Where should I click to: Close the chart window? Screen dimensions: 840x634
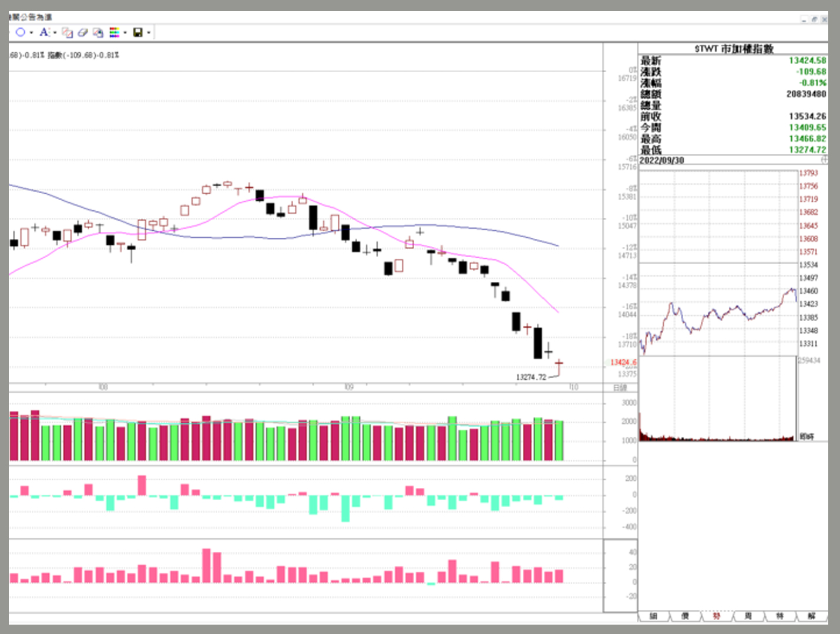point(824,19)
